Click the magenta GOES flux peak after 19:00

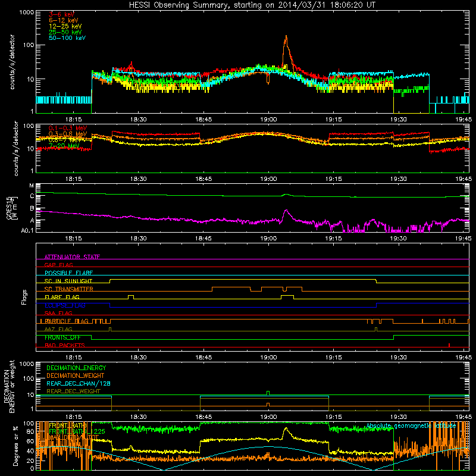click(x=286, y=211)
